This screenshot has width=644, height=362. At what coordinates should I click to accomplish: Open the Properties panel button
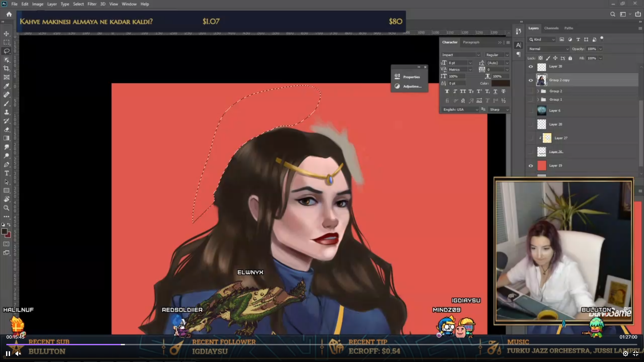409,77
